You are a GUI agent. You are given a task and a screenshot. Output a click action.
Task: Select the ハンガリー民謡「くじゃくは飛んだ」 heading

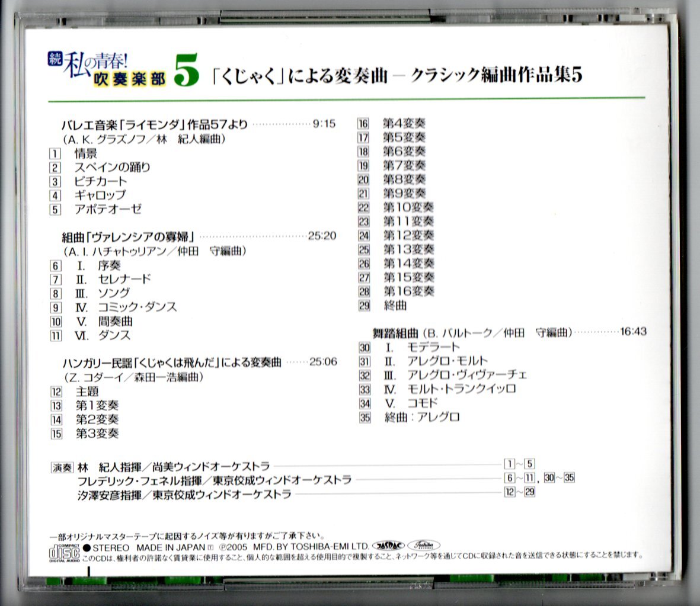click(172, 361)
